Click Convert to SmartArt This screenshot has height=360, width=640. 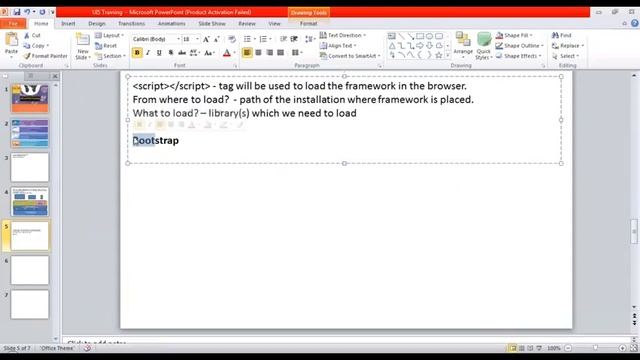pos(350,56)
